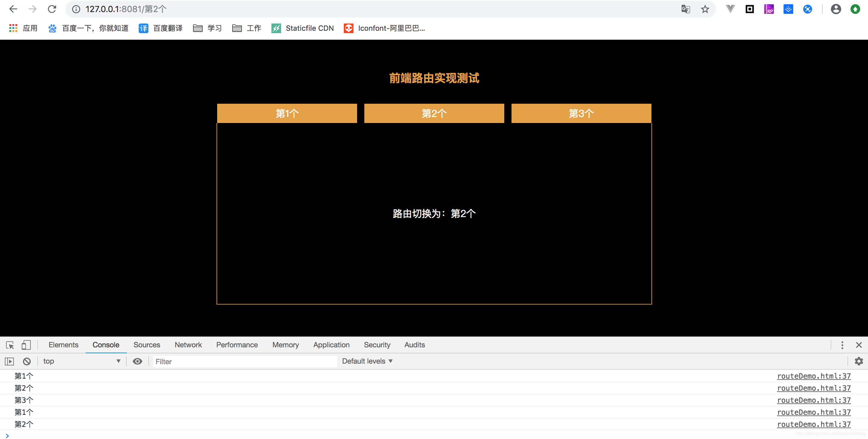Open console settings gear icon
The image size is (868, 439).
coord(859,362)
